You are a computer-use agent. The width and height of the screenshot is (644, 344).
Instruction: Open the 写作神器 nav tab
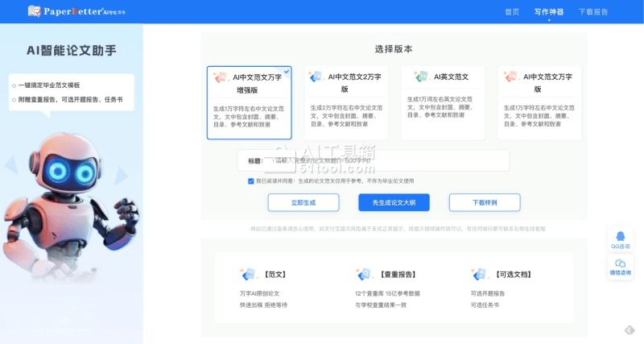click(549, 12)
